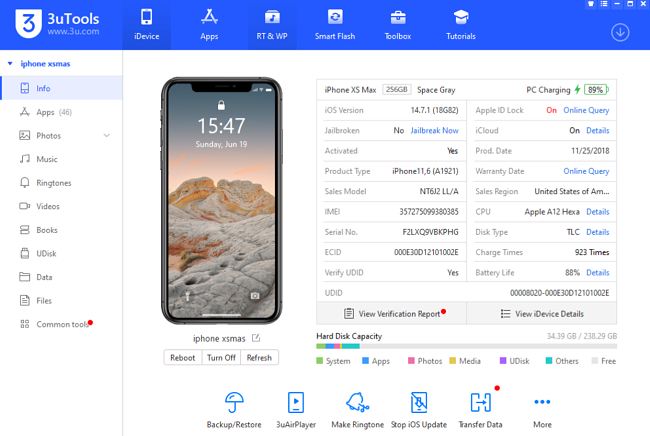Click the hard disk capacity bar

click(466, 346)
